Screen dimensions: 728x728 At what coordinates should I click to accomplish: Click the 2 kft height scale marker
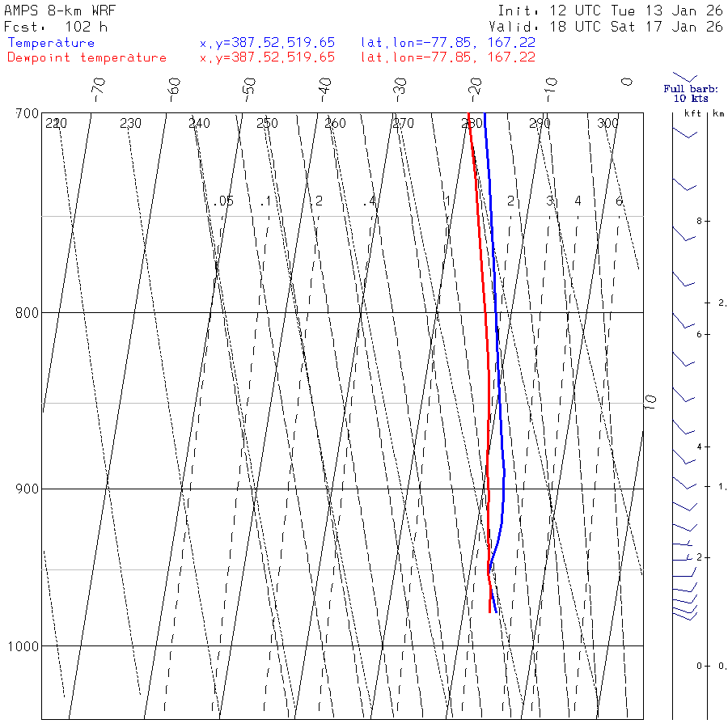(x=699, y=557)
